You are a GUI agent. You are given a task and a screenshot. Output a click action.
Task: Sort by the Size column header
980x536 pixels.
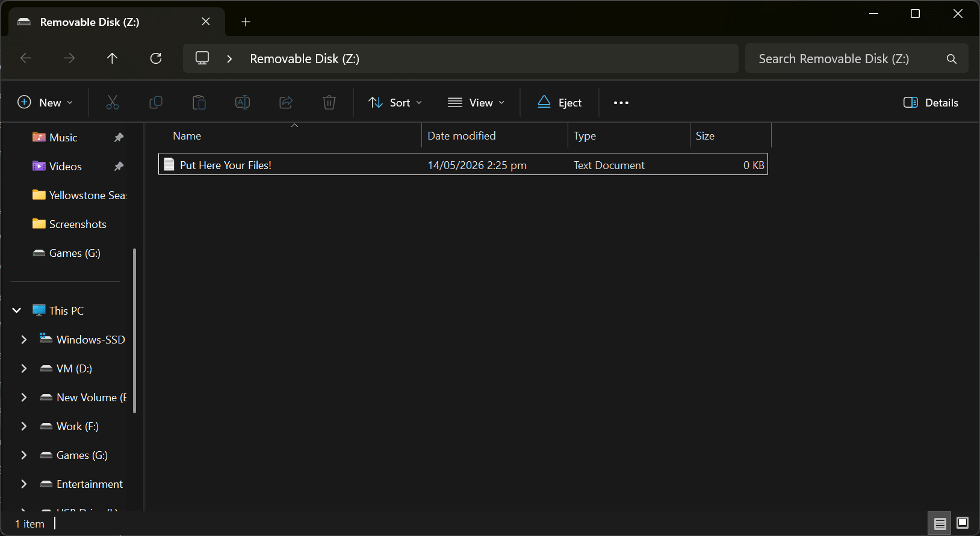tap(705, 136)
